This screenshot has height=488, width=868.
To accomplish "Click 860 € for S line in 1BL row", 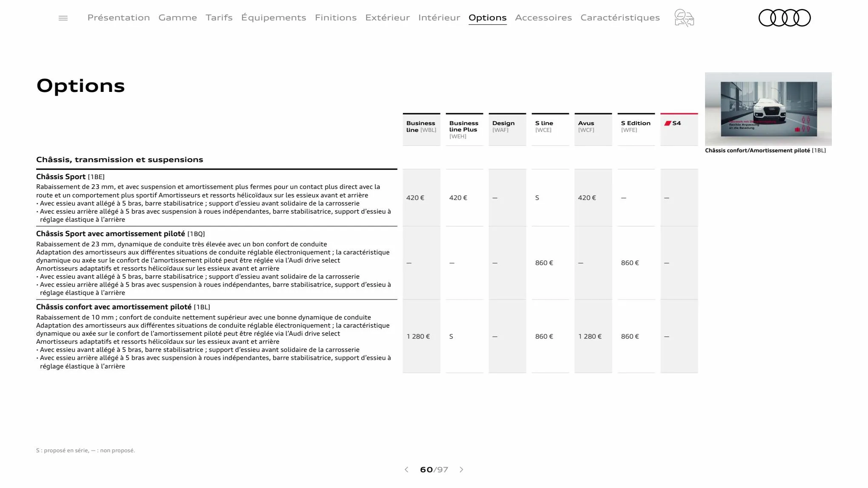I will click(x=544, y=337).
